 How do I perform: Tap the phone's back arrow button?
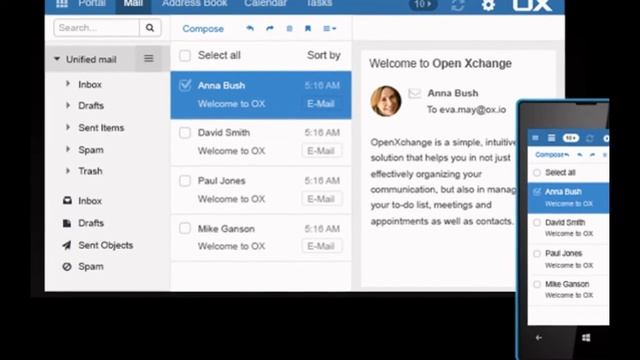539,338
